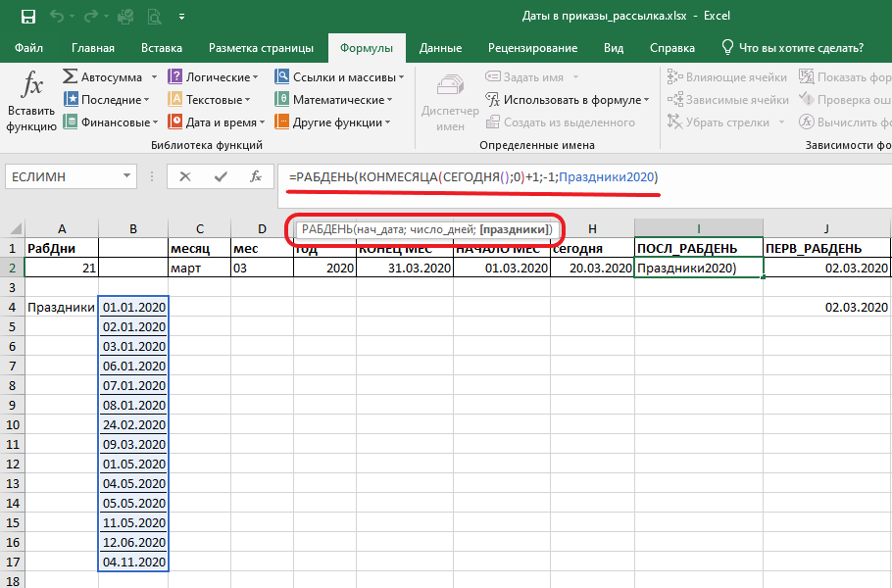Click cell G2 '01.03.2020'
Screen dimensions: 892x588
[502, 268]
